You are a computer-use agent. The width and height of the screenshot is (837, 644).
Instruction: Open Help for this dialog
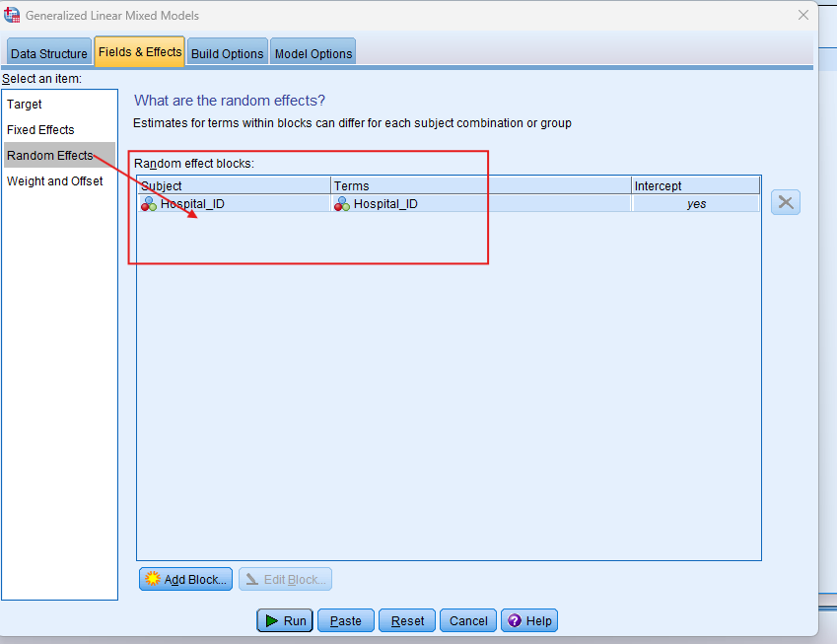(x=529, y=620)
